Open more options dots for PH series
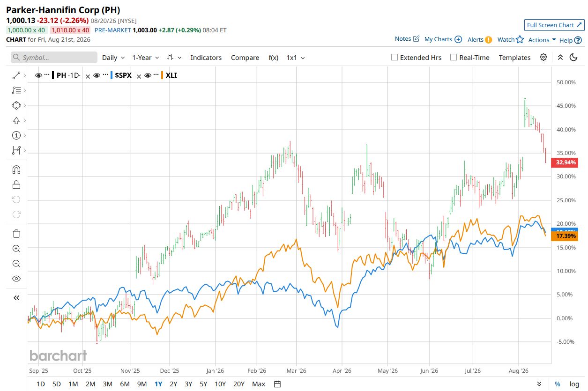This screenshot has width=588, height=391. [47, 75]
